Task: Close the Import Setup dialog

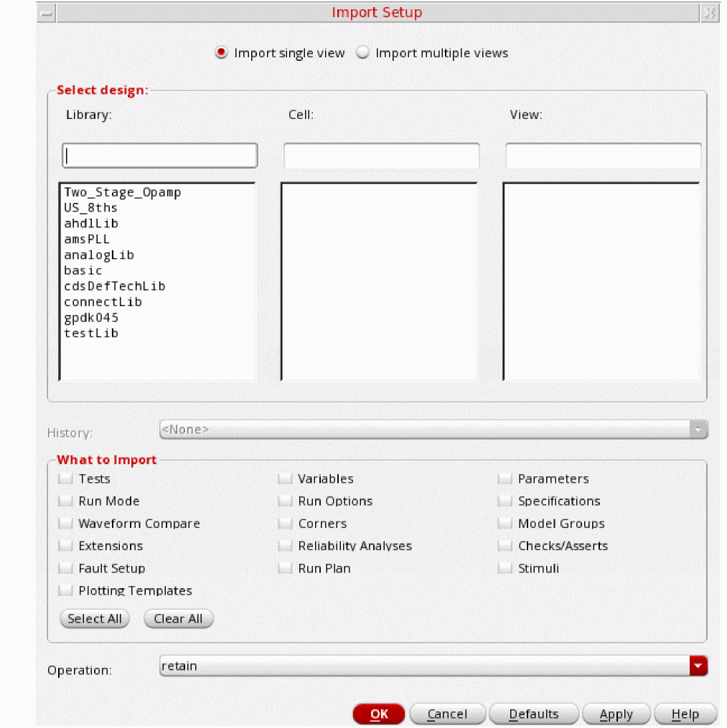Action: coord(709,13)
